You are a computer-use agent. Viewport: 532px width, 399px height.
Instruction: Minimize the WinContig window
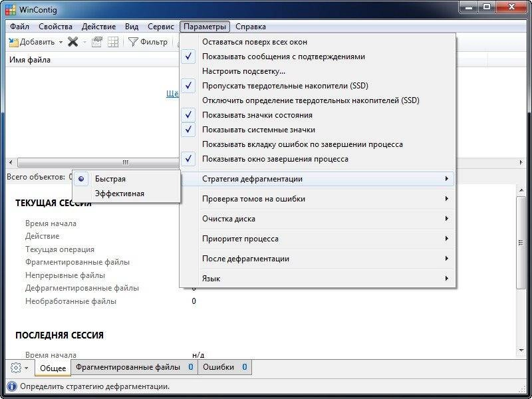(x=469, y=7)
